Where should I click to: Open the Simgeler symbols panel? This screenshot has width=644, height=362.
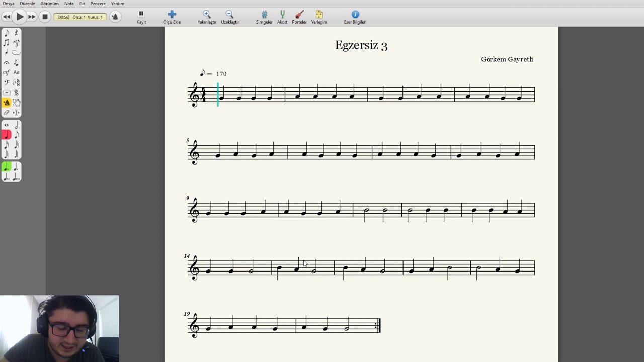tap(264, 17)
